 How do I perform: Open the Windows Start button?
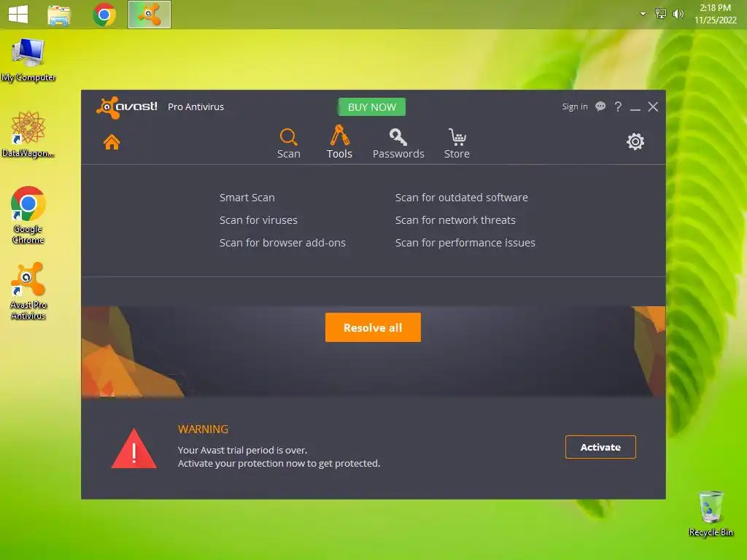pos(18,14)
